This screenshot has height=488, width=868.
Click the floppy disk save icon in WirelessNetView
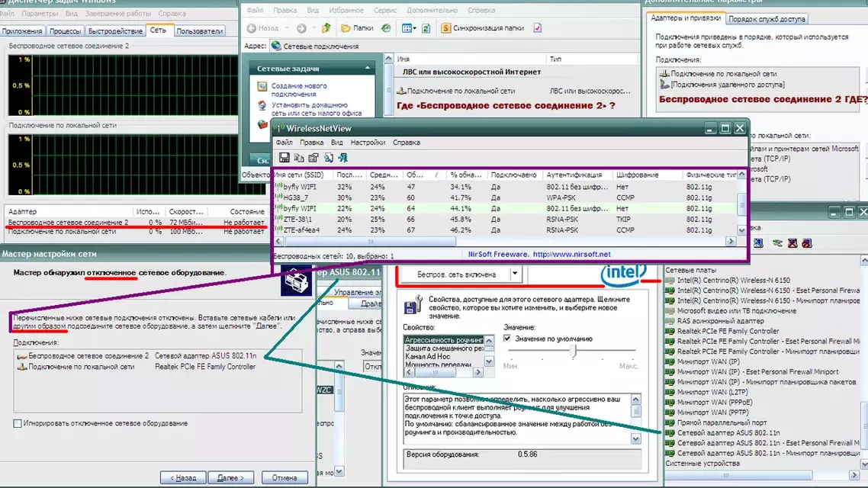284,158
